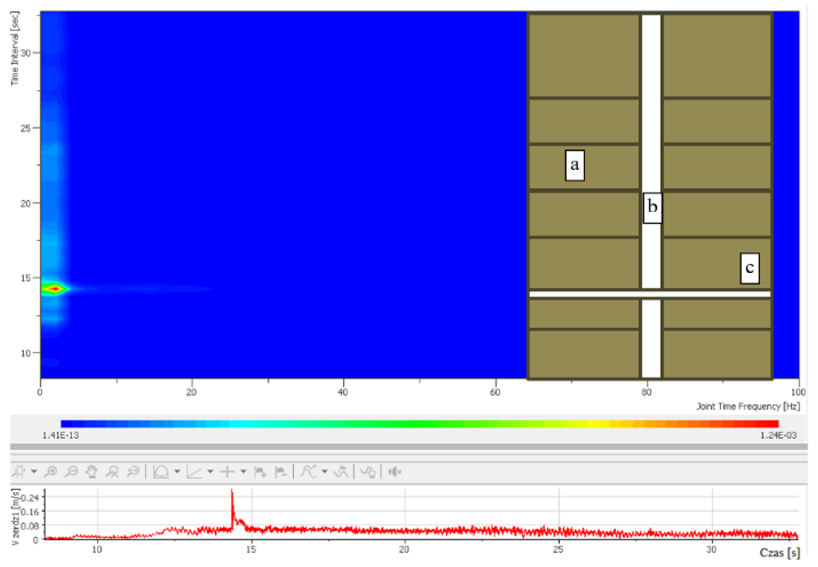Click the curve with arrow tool icon
The height and width of the screenshot is (567, 818).
click(309, 472)
